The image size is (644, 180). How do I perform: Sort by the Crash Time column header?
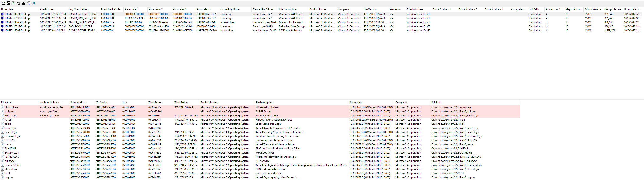pyautogui.click(x=53, y=10)
